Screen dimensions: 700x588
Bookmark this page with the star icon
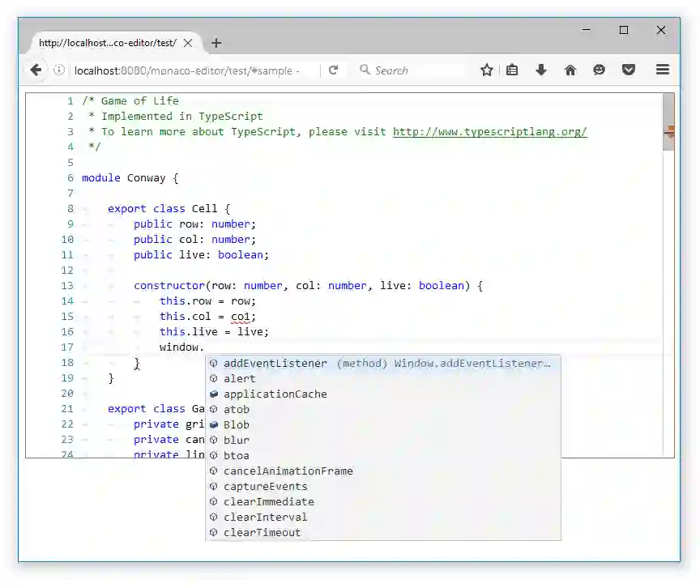point(487,70)
